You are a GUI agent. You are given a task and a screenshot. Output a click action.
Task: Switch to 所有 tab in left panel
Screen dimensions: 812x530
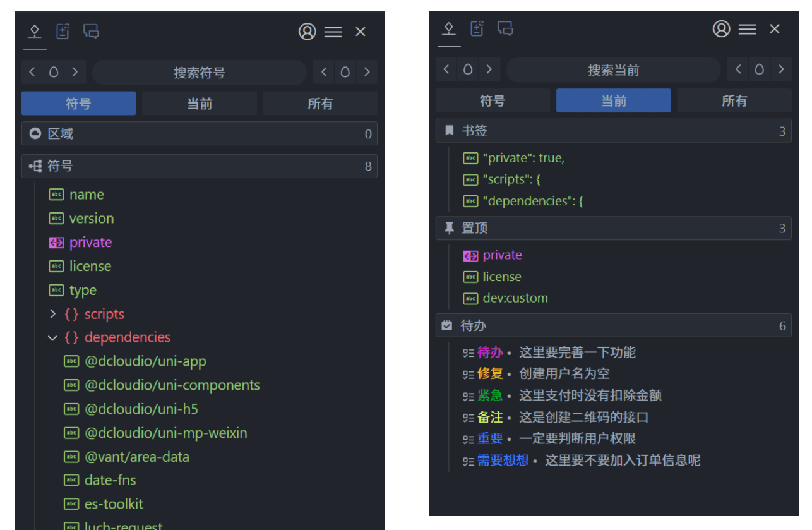click(320, 104)
